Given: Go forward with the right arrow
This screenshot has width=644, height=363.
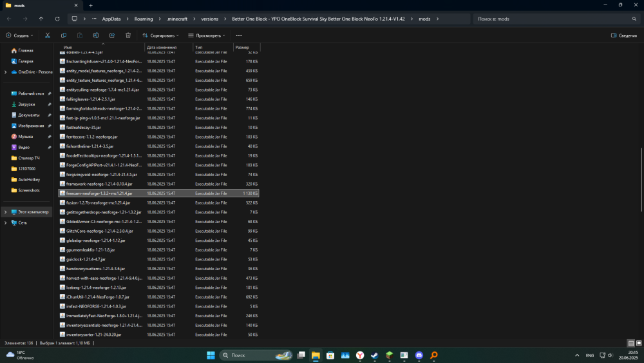Looking at the screenshot, I should pos(25,19).
